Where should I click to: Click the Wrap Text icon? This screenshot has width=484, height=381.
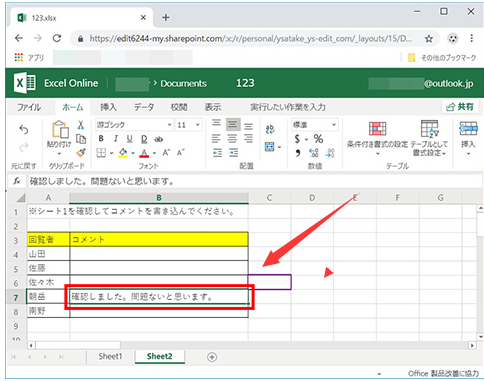click(x=270, y=129)
